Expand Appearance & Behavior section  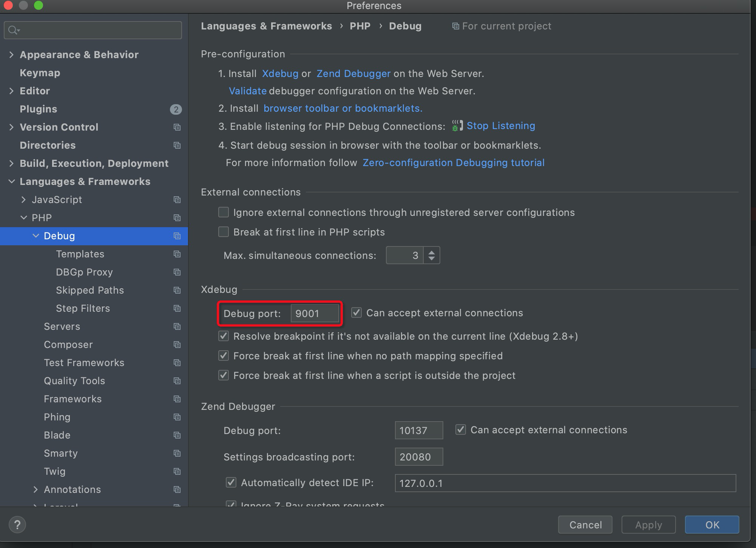tap(11, 55)
